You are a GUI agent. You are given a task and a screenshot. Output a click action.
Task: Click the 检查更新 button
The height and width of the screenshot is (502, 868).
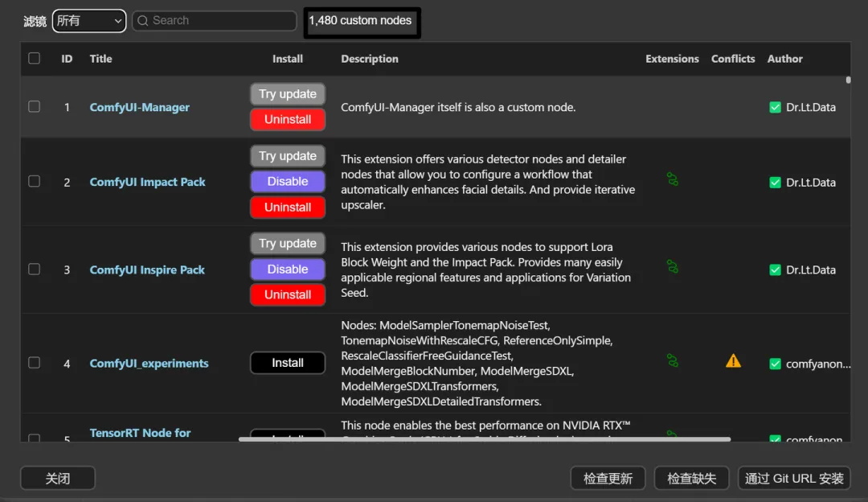(608, 478)
